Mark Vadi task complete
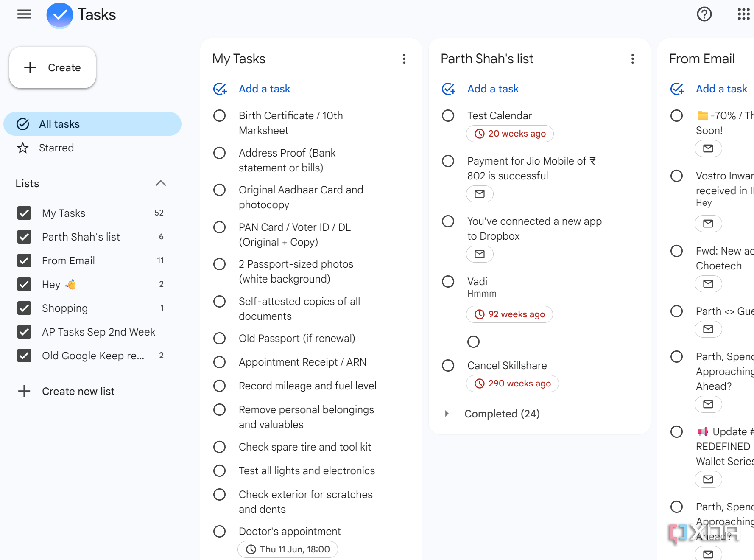The image size is (754, 560). coord(448,282)
